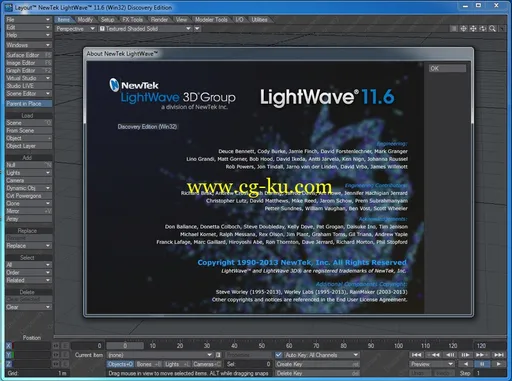Toggle the Auto Key checkbox
512x381 pixels.
tap(279, 355)
